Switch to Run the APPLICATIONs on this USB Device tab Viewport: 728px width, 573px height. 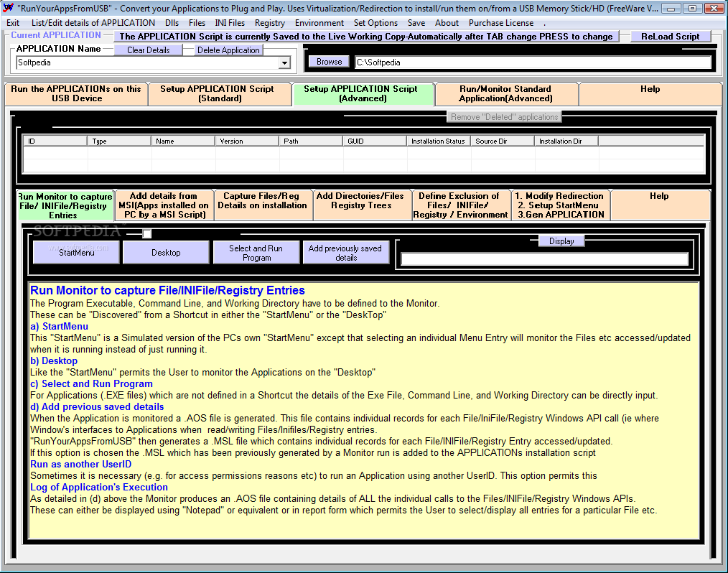point(76,94)
